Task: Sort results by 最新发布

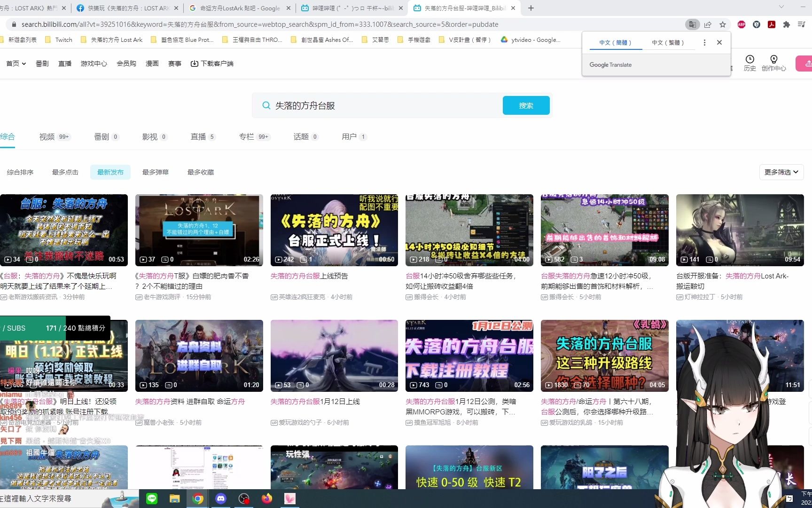Action: point(110,172)
